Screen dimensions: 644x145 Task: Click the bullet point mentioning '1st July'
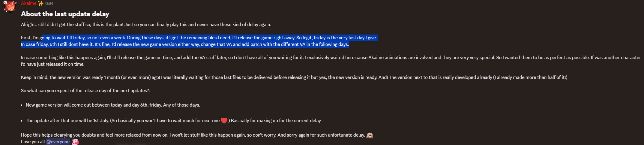click(x=174, y=121)
